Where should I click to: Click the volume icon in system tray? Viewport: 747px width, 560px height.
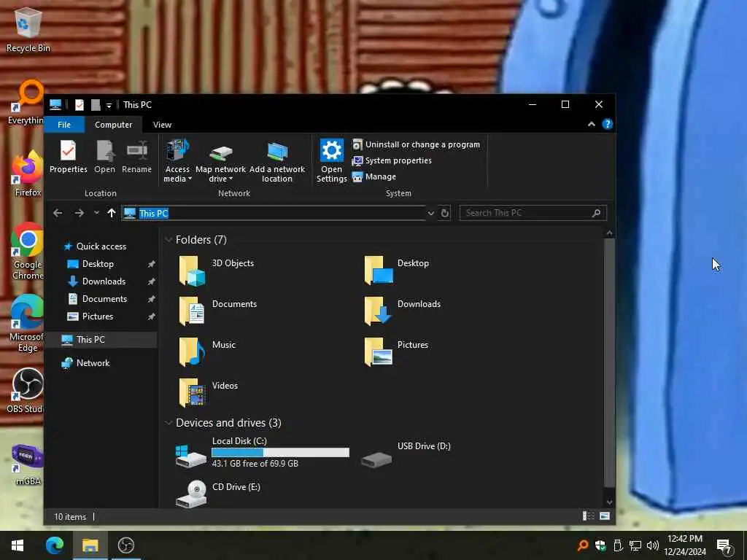[x=653, y=545]
